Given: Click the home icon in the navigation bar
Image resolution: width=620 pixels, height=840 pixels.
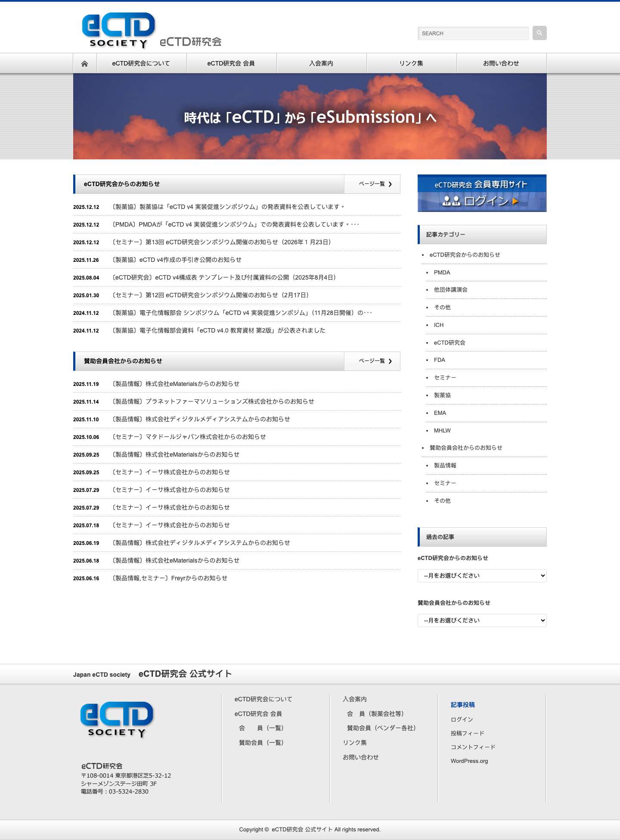Looking at the screenshot, I should coord(85,63).
